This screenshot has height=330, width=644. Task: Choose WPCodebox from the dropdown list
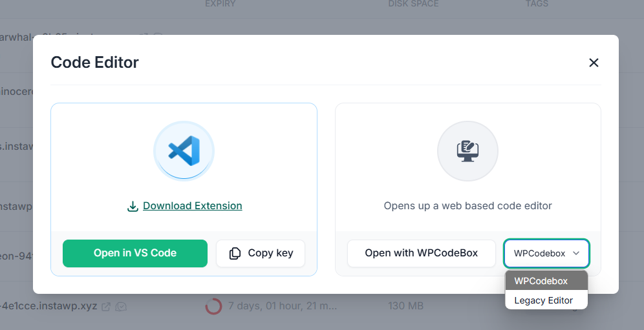click(x=546, y=281)
